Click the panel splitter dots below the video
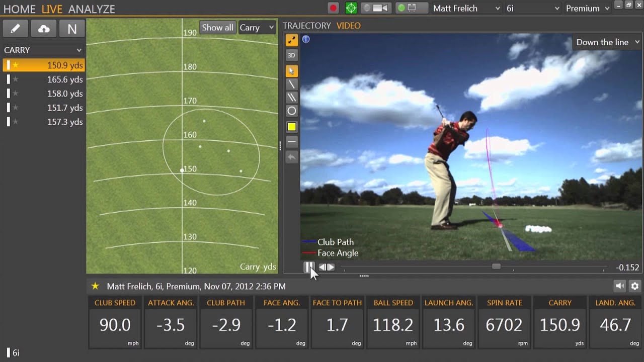 [x=364, y=276]
